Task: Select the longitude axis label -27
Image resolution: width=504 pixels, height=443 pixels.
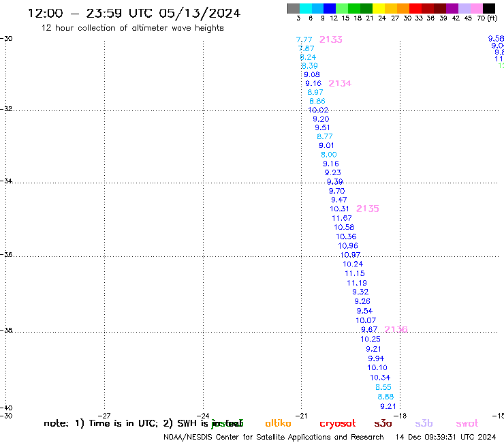Action: pyautogui.click(x=104, y=416)
